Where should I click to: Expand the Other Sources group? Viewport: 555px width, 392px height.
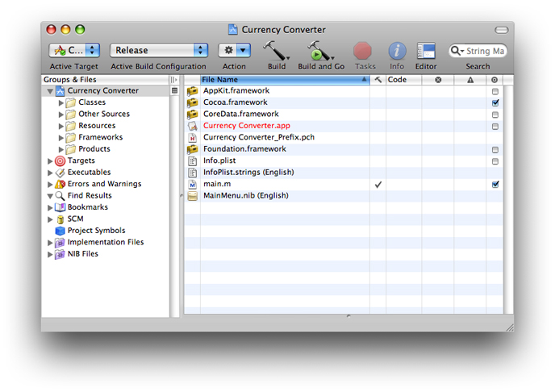click(x=61, y=115)
